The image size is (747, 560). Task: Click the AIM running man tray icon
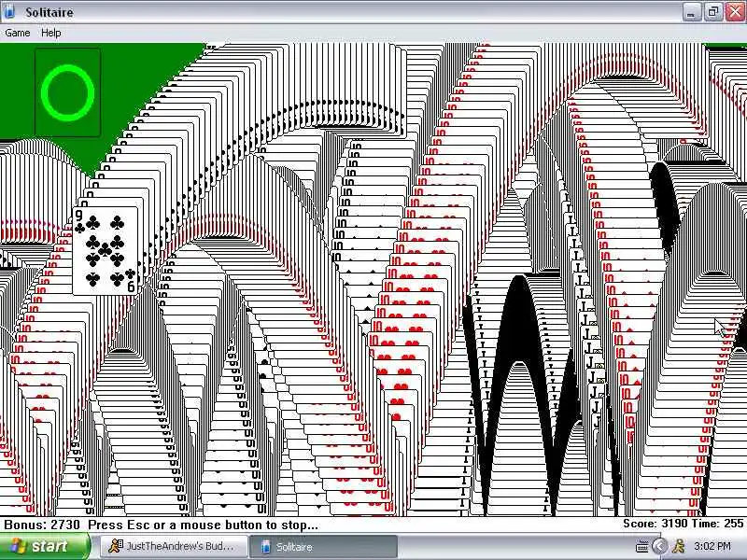[679, 546]
